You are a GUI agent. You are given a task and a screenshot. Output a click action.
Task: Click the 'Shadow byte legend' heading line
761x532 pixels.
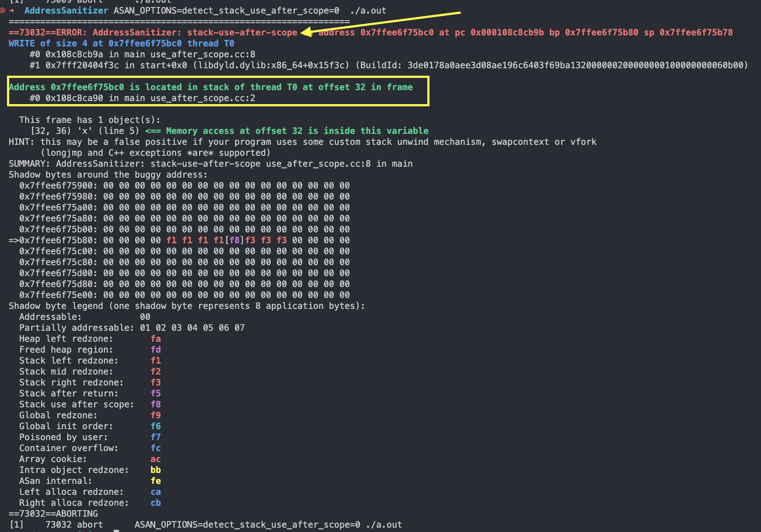coord(187,306)
